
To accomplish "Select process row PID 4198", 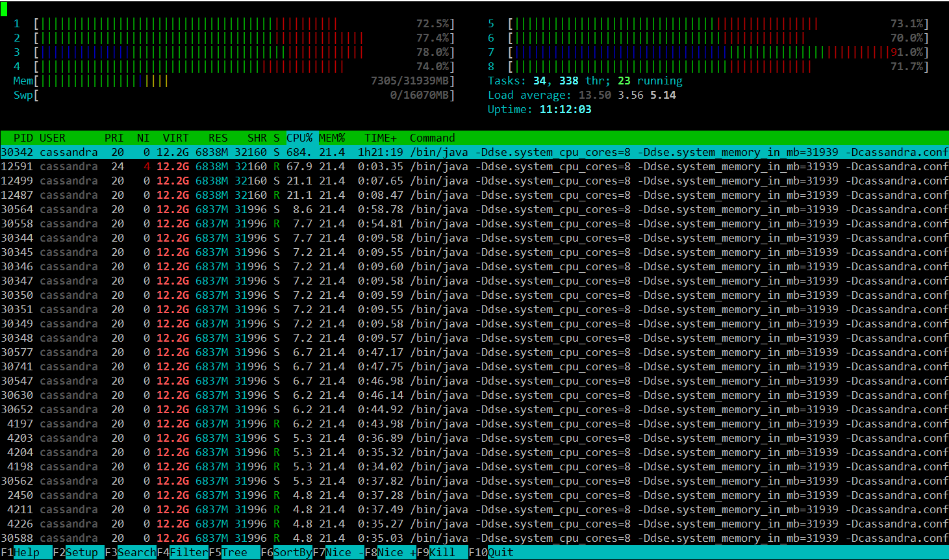I will [474, 466].
